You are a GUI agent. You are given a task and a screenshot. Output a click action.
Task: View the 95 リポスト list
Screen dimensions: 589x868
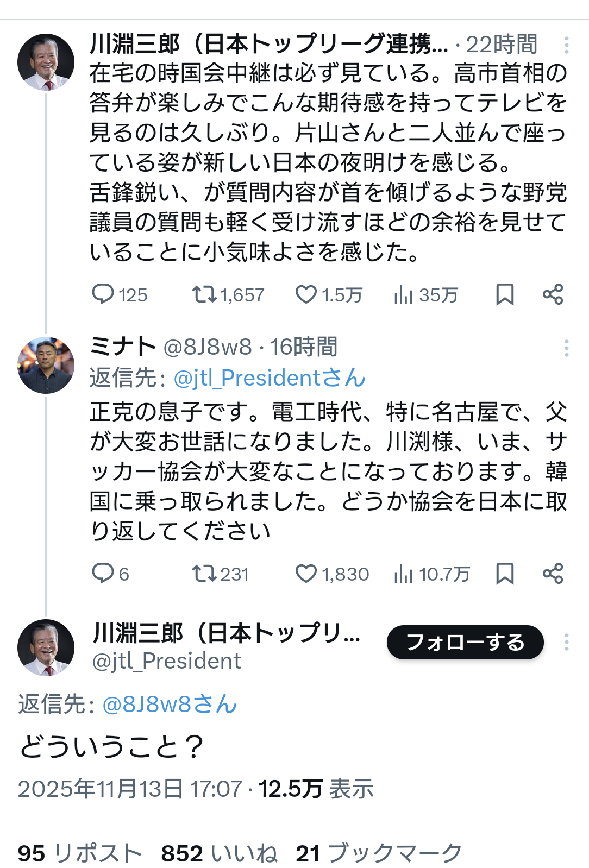click(79, 853)
